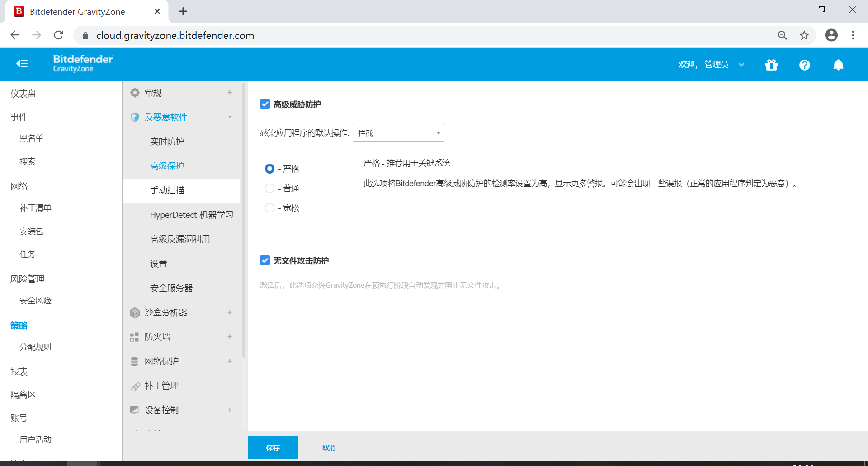Viewport: 868px width, 466px height.
Task: Open 搜索 in left navigation
Action: pyautogui.click(x=27, y=161)
